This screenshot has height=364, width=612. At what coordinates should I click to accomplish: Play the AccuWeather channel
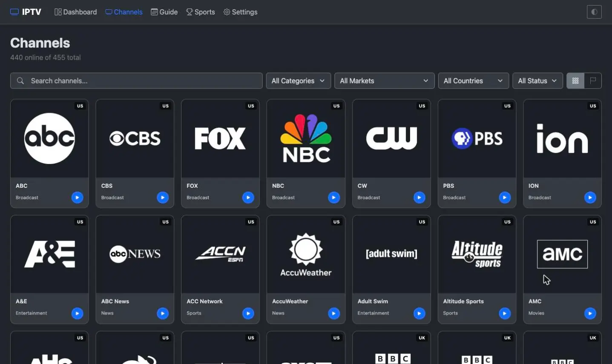tap(334, 313)
